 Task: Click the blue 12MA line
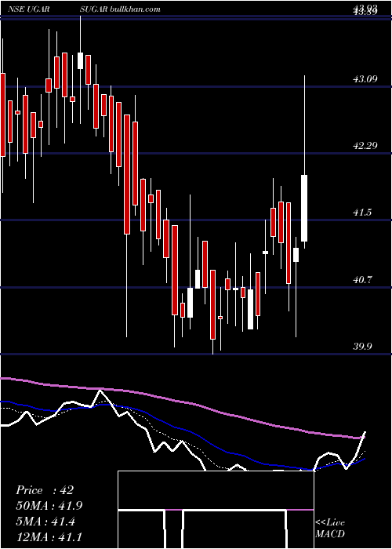182,429
